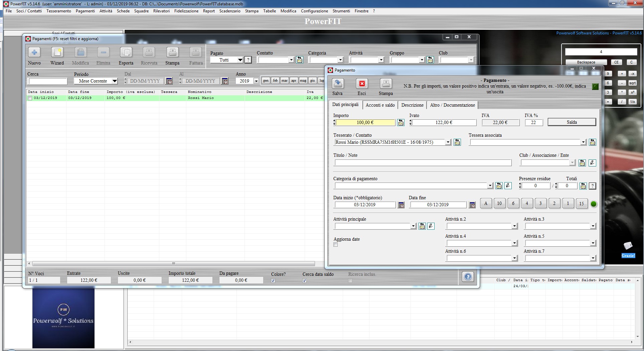The image size is (644, 351).
Task: Click the Salda button
Action: [572, 122]
